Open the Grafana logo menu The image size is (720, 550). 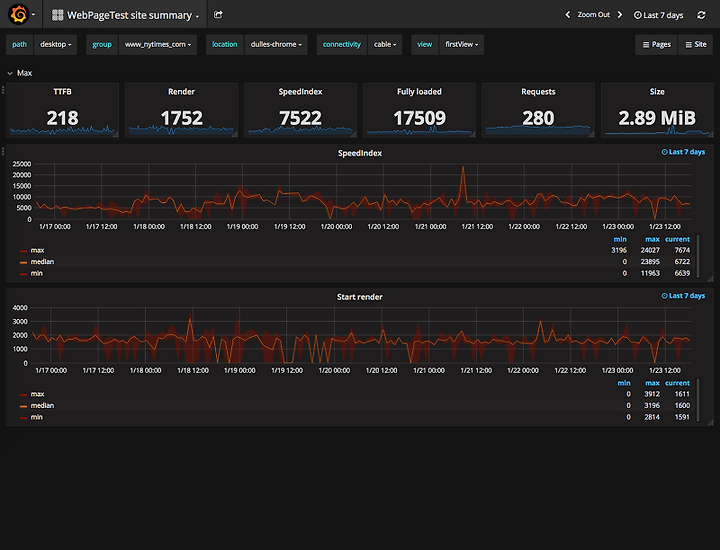(x=21, y=14)
